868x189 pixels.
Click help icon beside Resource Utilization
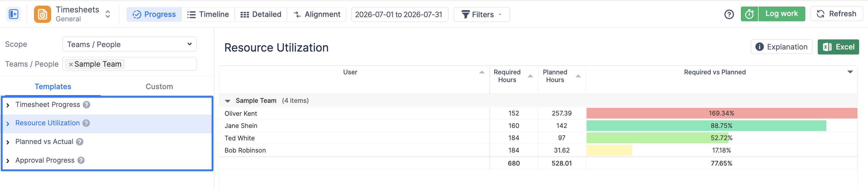click(x=86, y=123)
